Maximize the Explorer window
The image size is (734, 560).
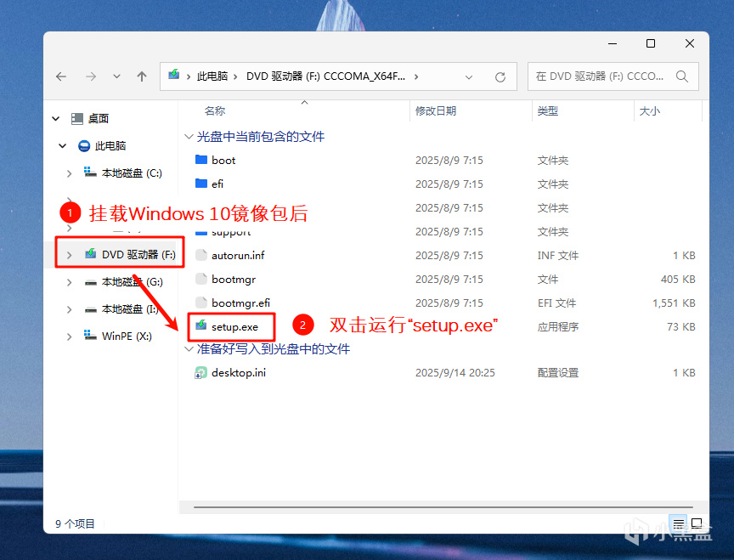(x=651, y=43)
